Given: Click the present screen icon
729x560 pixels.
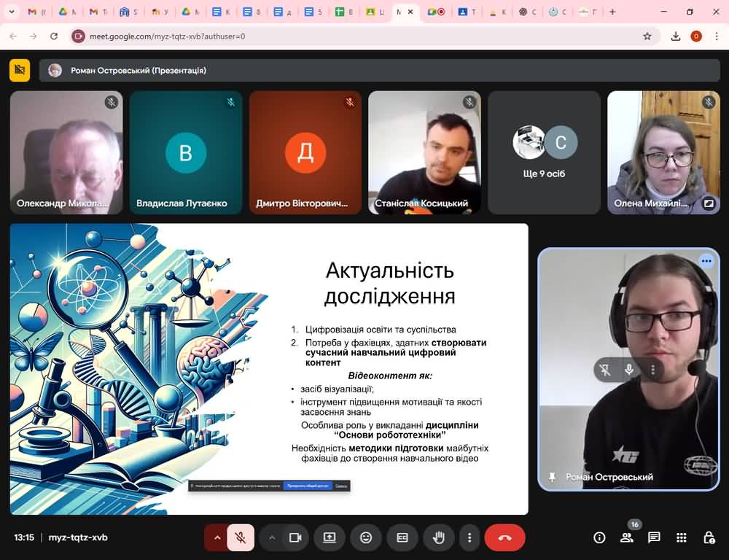Looking at the screenshot, I should (330, 537).
